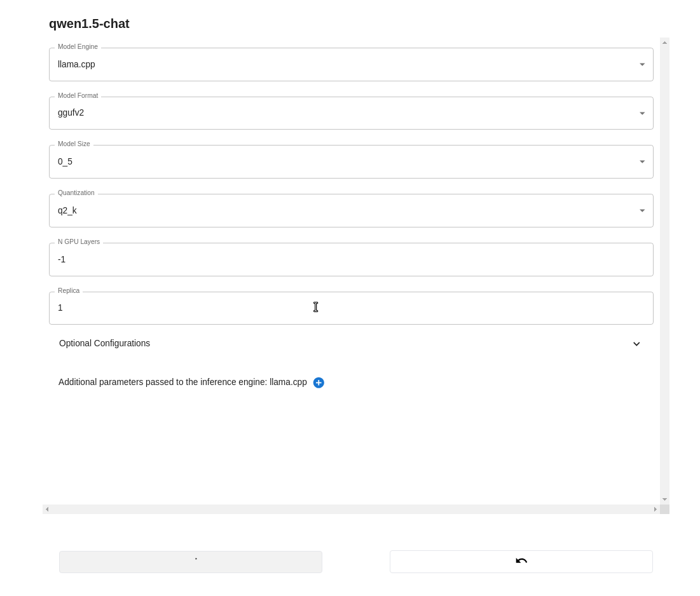Click the left arrow of horizontal scrollbar
This screenshot has height=596, width=700.
(x=47, y=509)
